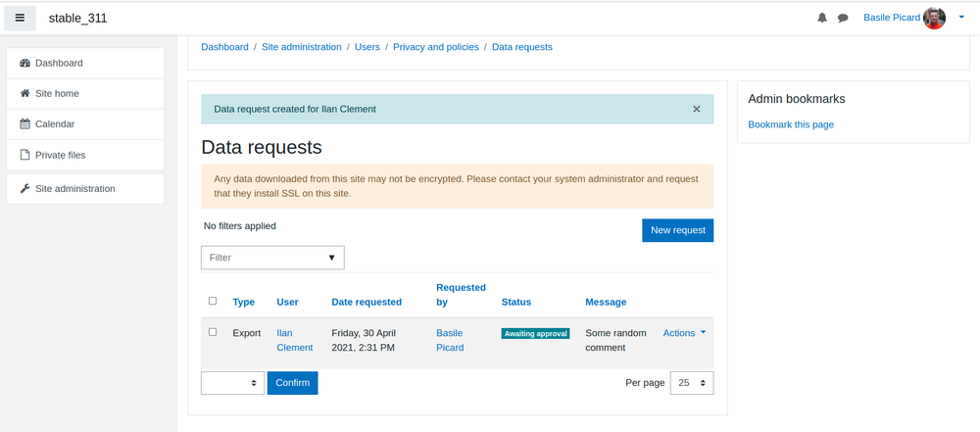Screen dimensions: 980x432
Task: Open the Filter dropdown box
Action: [x=272, y=258]
